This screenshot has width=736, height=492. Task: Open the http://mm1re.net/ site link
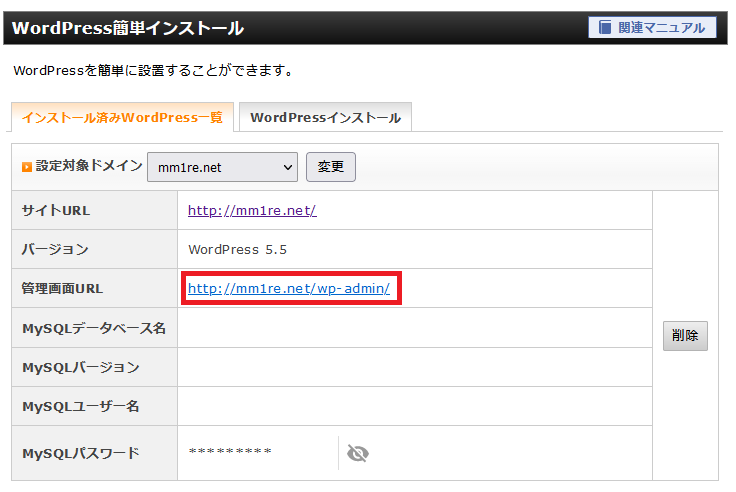pos(252,210)
